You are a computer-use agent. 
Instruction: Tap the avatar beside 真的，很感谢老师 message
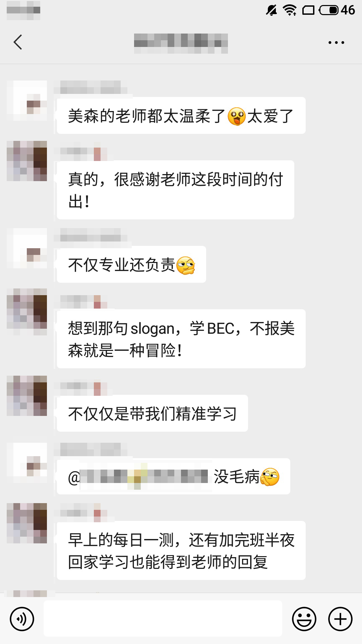tap(27, 161)
